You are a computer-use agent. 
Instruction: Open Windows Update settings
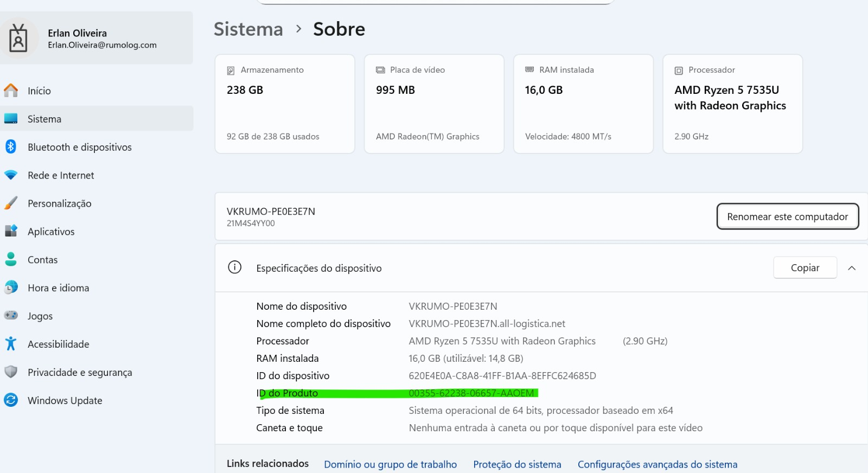click(x=97, y=401)
